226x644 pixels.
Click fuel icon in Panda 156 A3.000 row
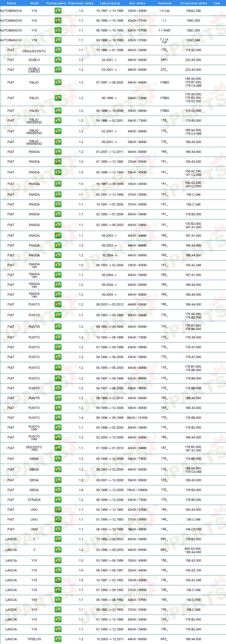point(58,162)
